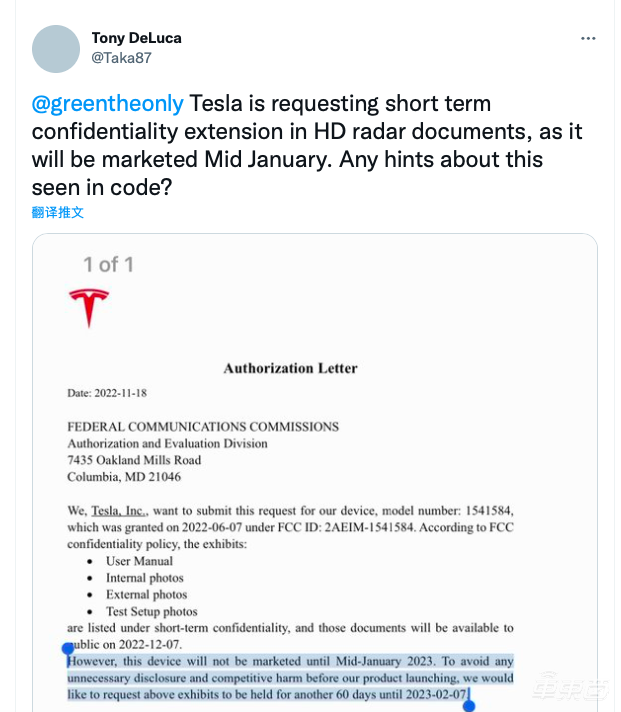This screenshot has height=712, width=621.
Task: Click the "Test Setup photos" bullet item
Action: (x=151, y=611)
